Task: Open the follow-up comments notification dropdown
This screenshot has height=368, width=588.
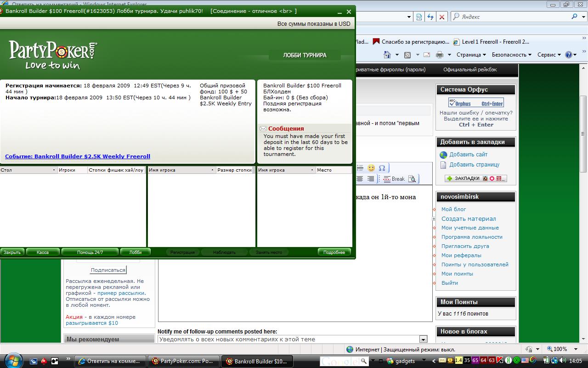Action: click(423, 339)
